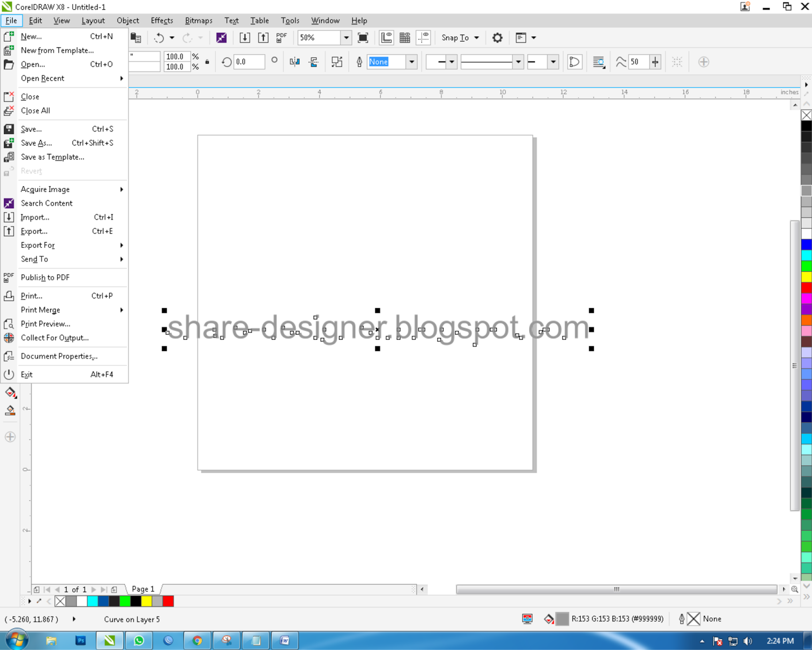Viewport: 812px width, 650px height.
Task: Click the Export toolbar icon
Action: (263, 37)
